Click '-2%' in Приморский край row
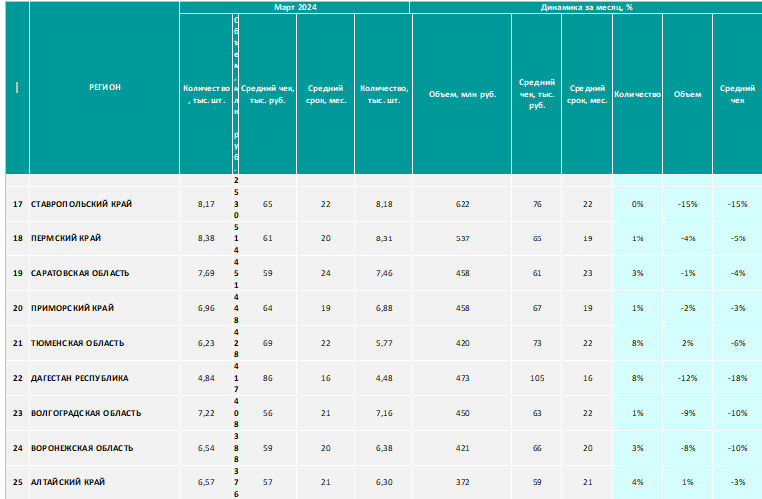762x499 pixels. [x=687, y=308]
